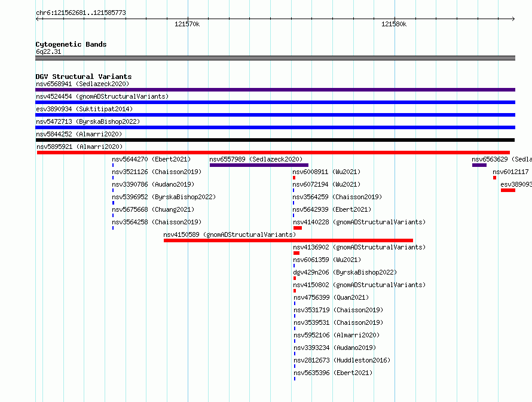The width and height of the screenshot is (532, 402).
Task: Select nsv5396952 (ByrskaBishop2022) variant label
Action: [164, 197]
